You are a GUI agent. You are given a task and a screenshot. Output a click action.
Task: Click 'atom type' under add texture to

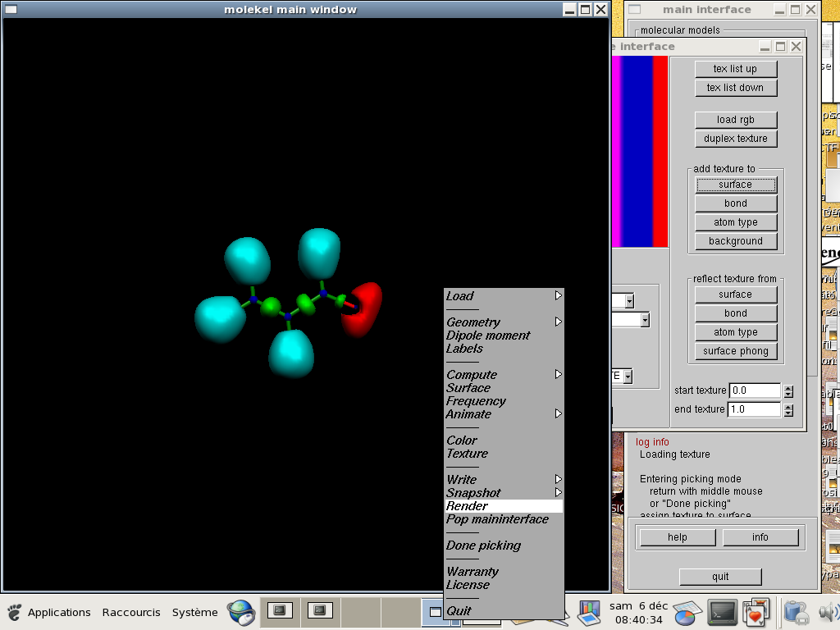point(736,221)
